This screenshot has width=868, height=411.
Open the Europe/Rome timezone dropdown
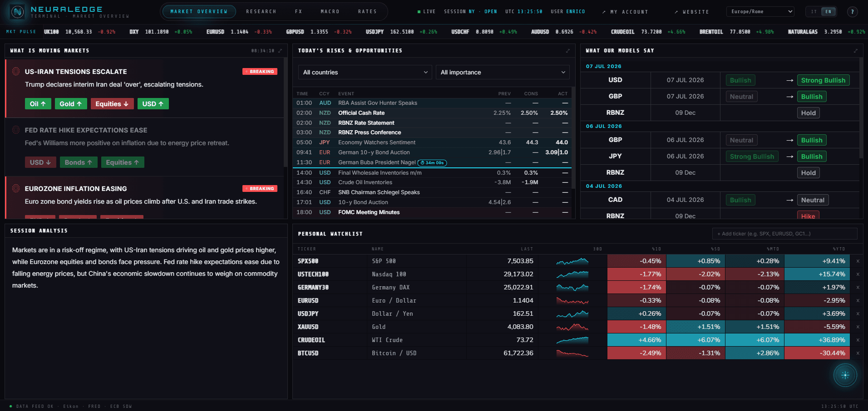tap(760, 12)
